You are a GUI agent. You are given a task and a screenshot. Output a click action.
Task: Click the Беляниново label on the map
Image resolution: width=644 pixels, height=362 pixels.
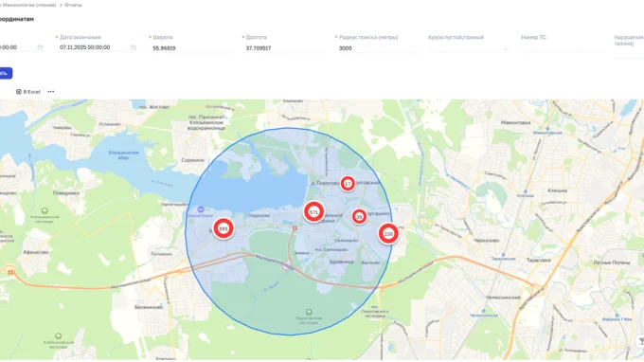pyautogui.click(x=149, y=307)
